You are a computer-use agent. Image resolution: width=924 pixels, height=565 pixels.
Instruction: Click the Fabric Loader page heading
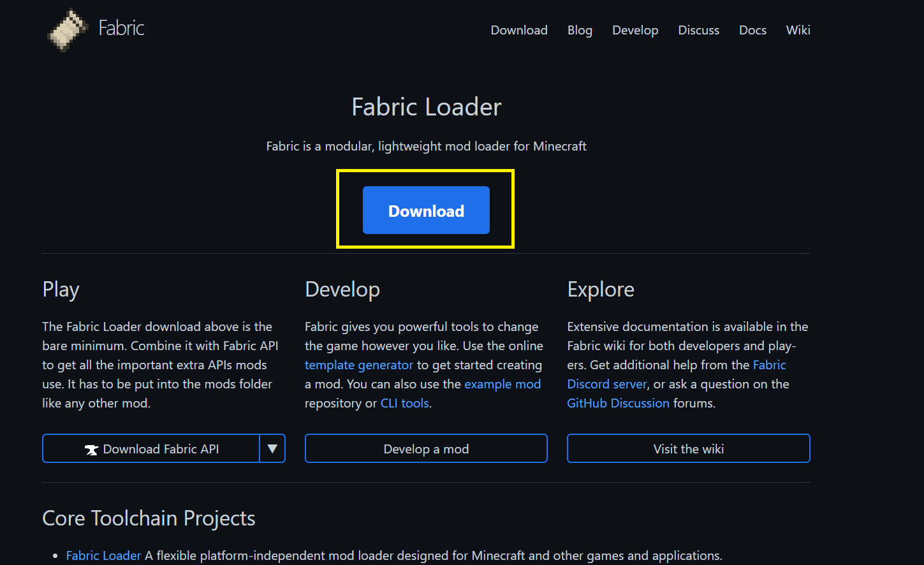point(426,106)
